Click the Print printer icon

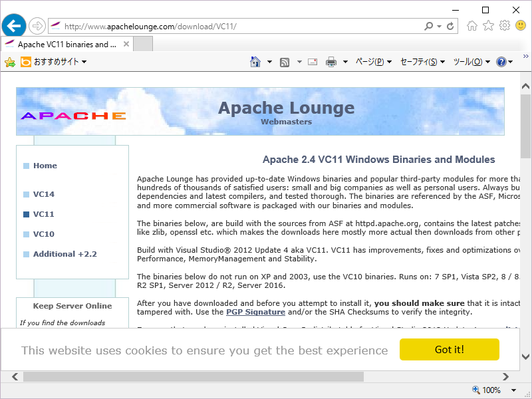click(331, 62)
